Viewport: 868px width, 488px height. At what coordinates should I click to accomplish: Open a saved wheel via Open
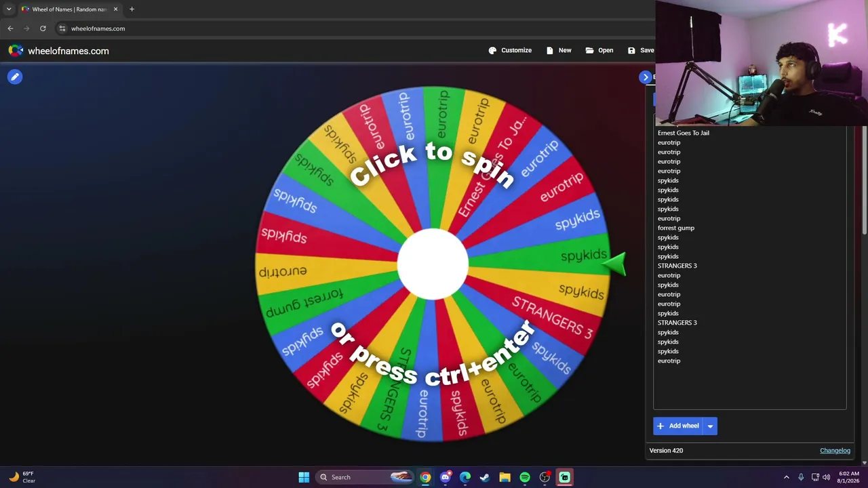click(599, 50)
